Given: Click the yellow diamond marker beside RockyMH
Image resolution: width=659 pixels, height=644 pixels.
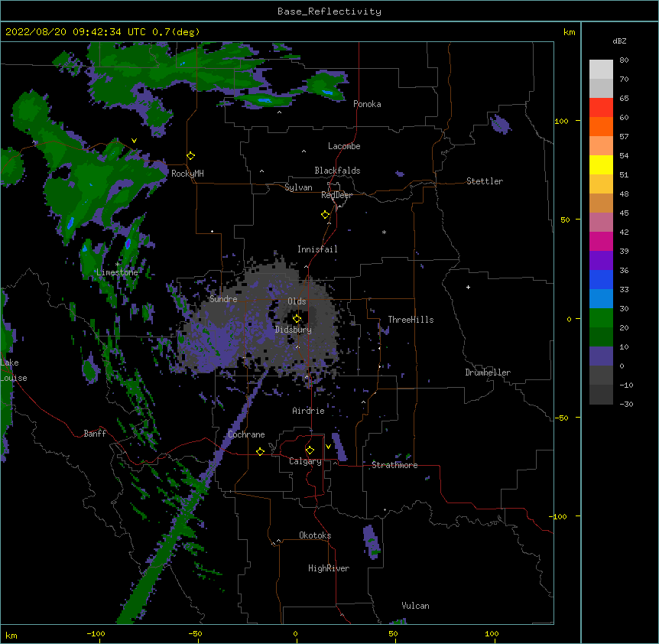Looking at the screenshot, I should [x=191, y=156].
